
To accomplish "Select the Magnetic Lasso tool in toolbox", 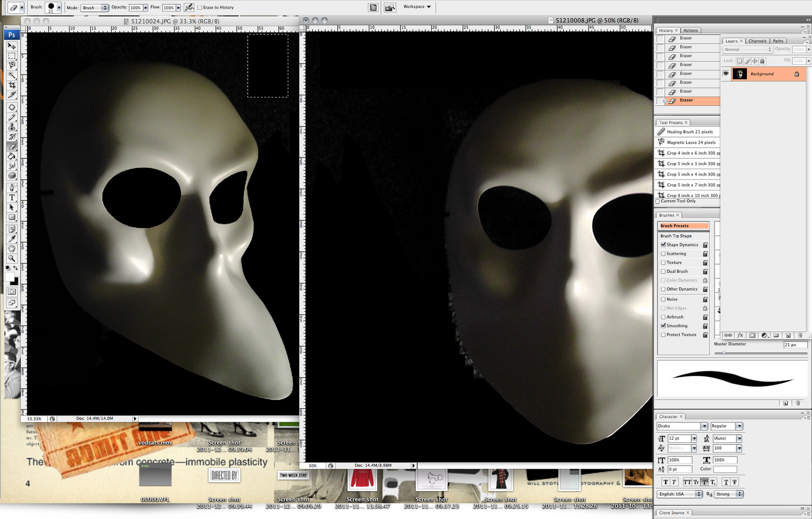I will (12, 66).
